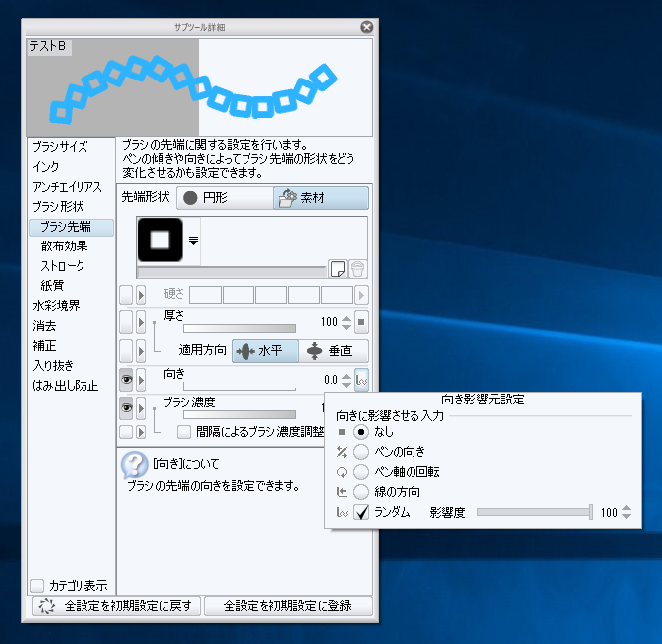Open 消去 category

(x=45, y=325)
